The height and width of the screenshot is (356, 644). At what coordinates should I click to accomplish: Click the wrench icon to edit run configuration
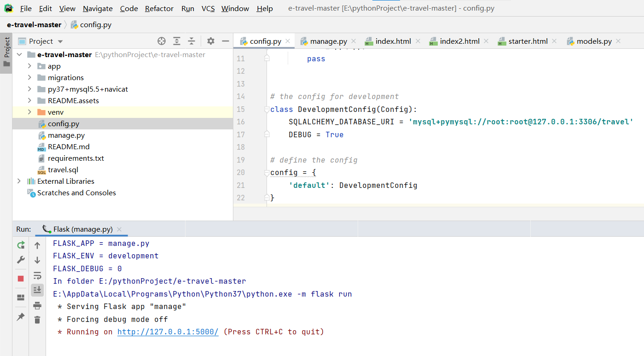coord(21,260)
